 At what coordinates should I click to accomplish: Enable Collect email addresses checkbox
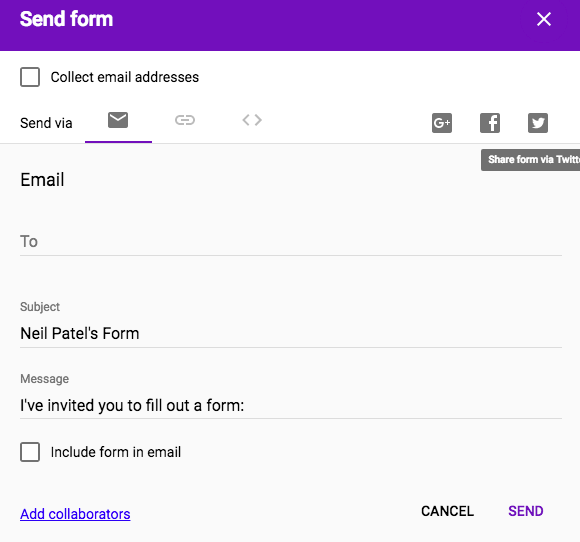click(x=30, y=77)
